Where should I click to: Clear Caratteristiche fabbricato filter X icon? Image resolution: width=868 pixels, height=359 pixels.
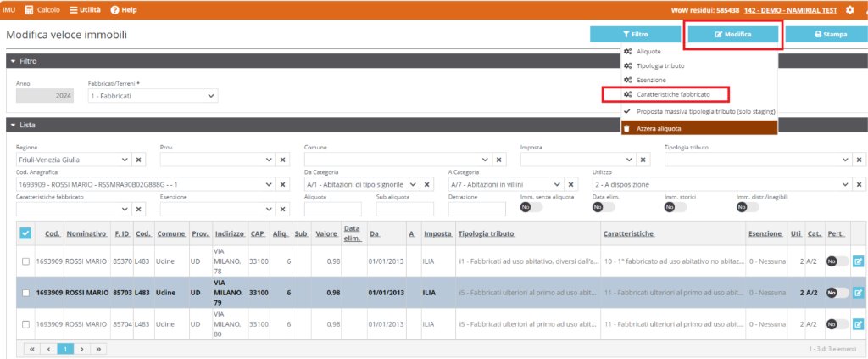(x=138, y=210)
